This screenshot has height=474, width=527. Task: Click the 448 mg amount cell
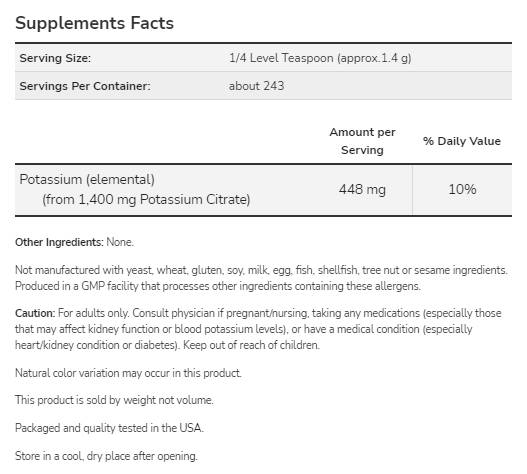pyautogui.click(x=362, y=189)
